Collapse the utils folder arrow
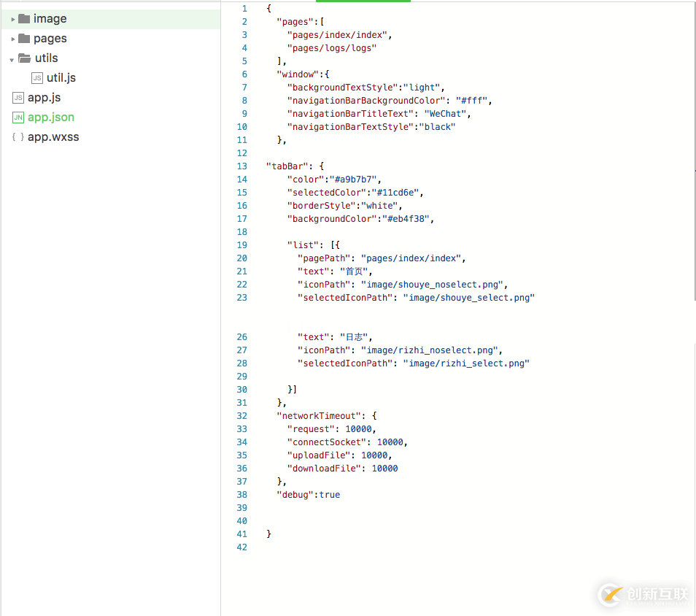Viewport: 696px width, 616px height. [12, 59]
